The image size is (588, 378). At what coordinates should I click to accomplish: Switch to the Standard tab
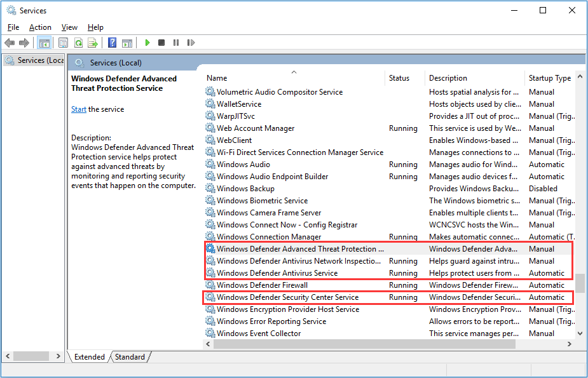tap(130, 356)
